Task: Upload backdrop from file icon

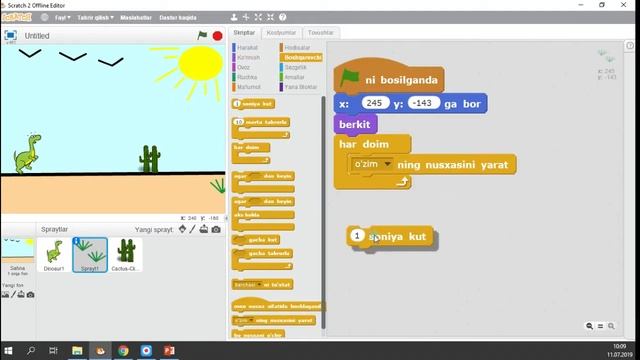Action: pyautogui.click(x=21, y=294)
